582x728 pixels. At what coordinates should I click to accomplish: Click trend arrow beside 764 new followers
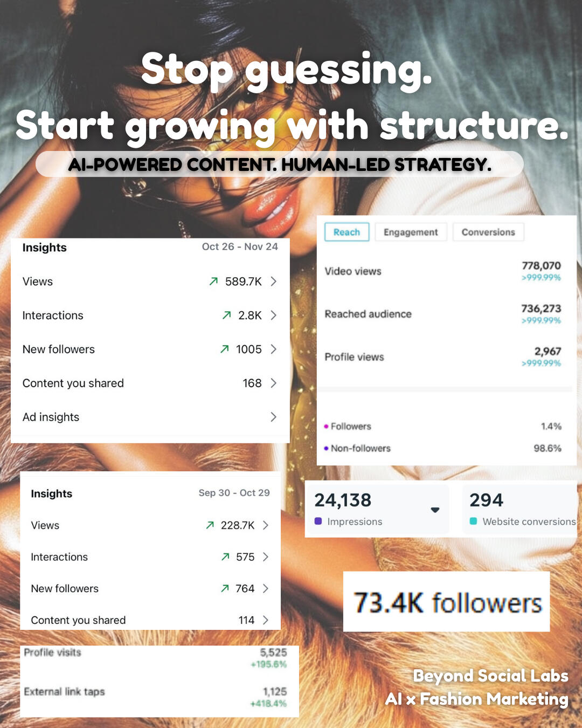tap(225, 588)
